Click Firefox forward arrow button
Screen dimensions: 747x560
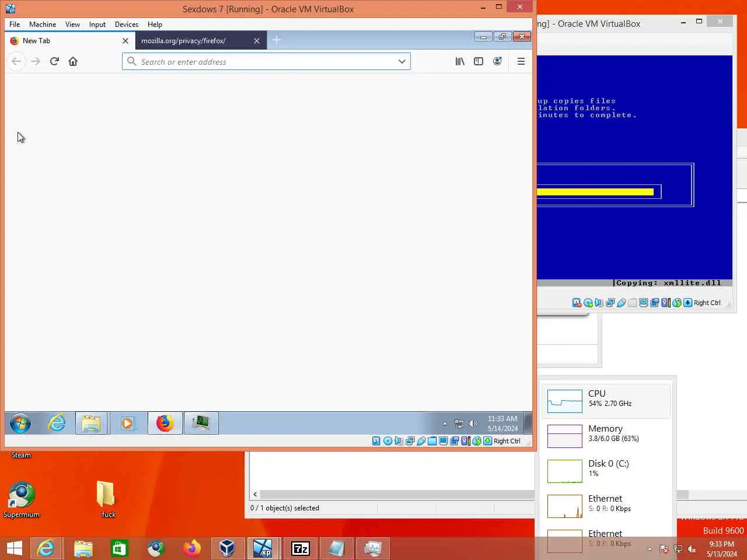click(36, 61)
